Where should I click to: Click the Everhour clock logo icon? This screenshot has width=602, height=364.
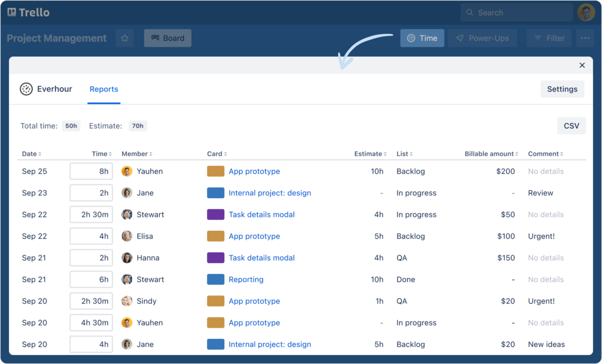point(26,89)
